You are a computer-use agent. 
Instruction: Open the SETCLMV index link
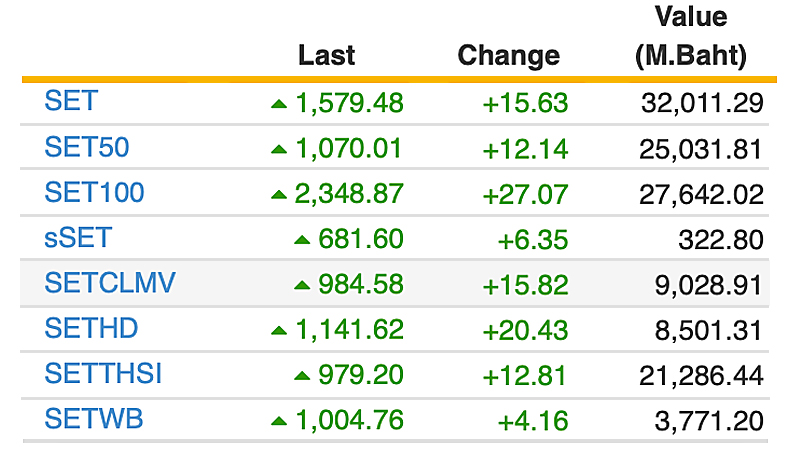(110, 283)
